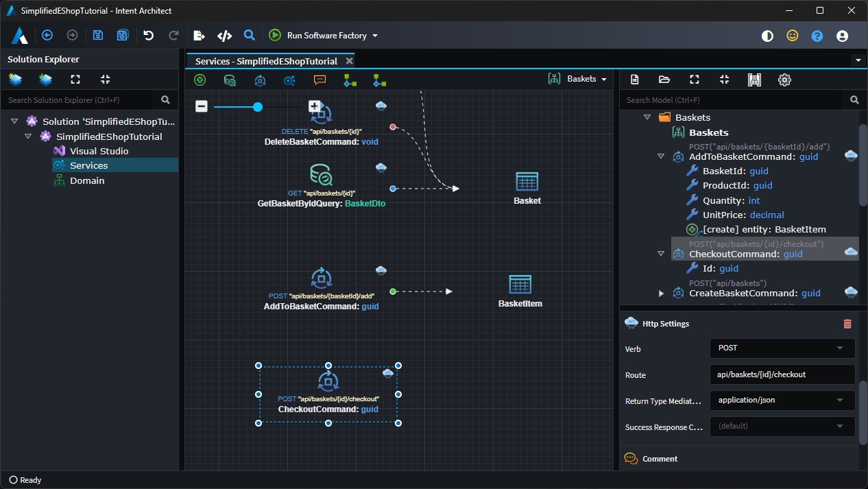Image resolution: width=868 pixels, height=489 pixels.
Task: Click the magnifier search icon in main toolbar
Action: point(250,36)
